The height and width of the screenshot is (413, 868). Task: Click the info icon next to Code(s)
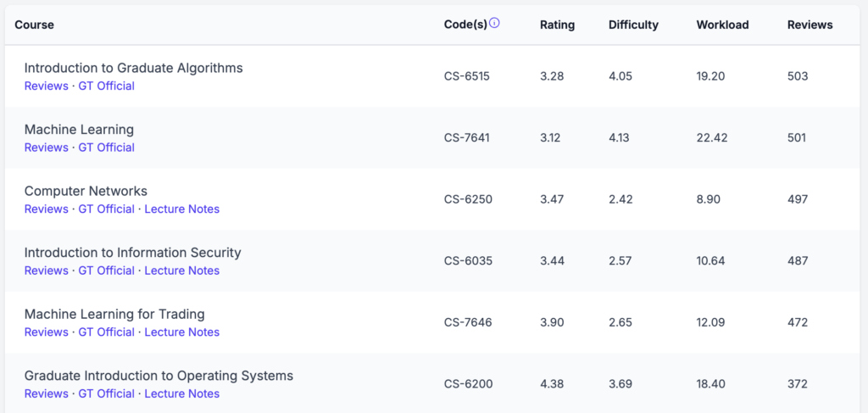(x=495, y=24)
